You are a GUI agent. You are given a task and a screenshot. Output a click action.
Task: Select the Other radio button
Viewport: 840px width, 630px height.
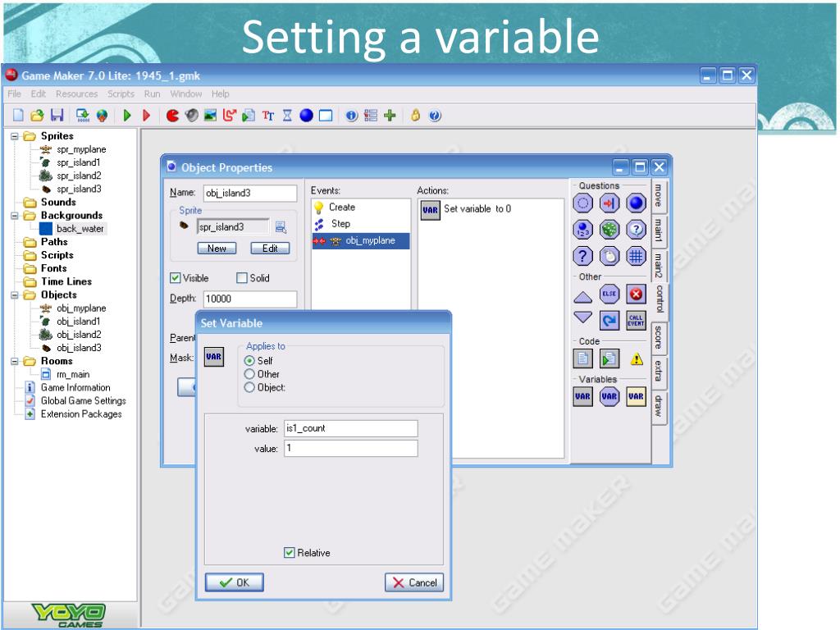pyautogui.click(x=249, y=374)
